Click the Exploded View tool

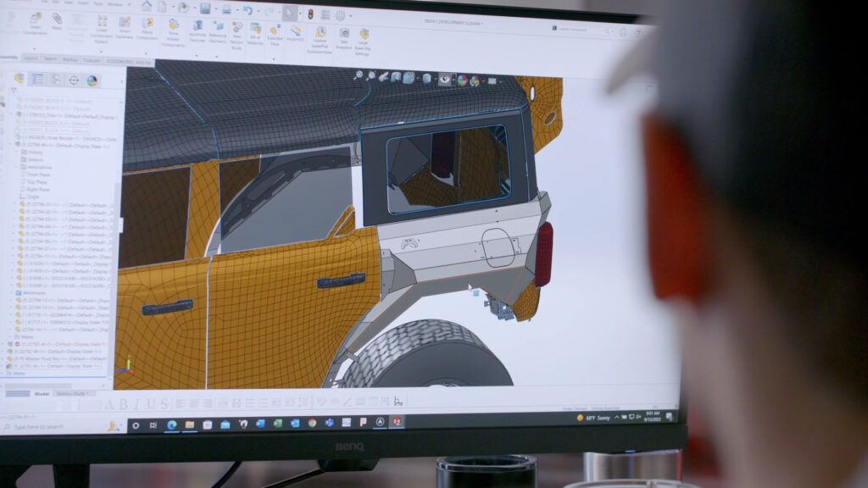pyautogui.click(x=275, y=32)
